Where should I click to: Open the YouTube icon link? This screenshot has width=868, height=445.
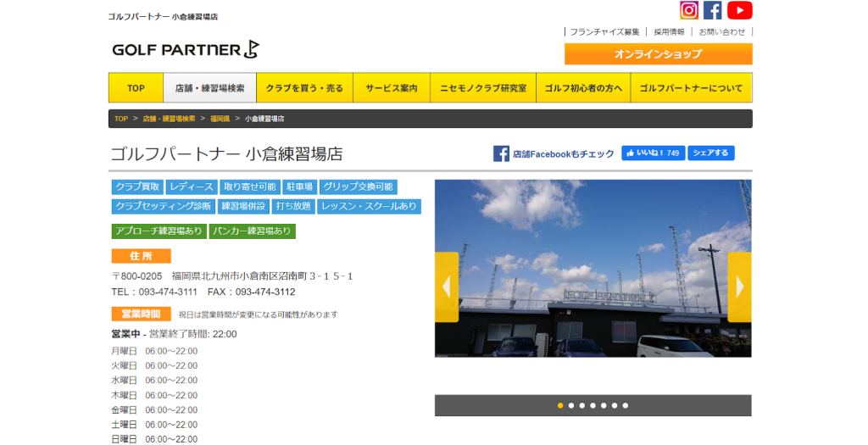tap(739, 10)
